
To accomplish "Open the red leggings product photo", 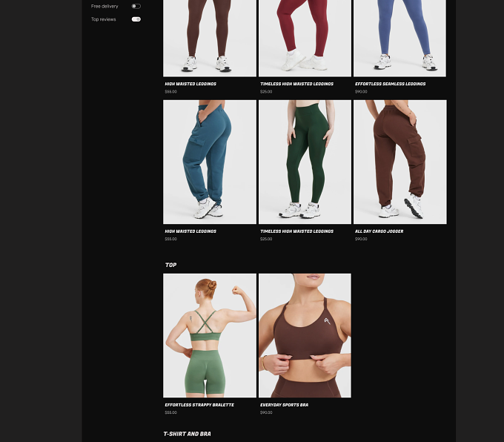I will click(305, 39).
